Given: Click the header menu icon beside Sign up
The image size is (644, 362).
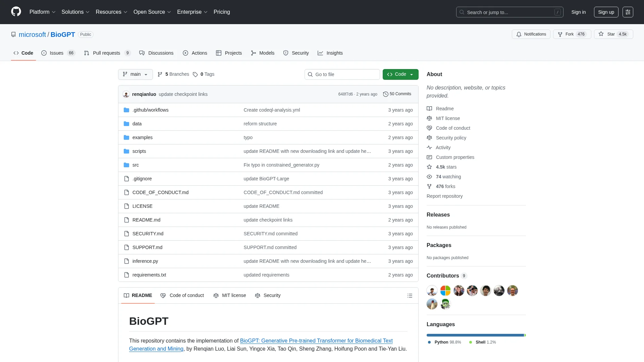Looking at the screenshot, I should (628, 12).
